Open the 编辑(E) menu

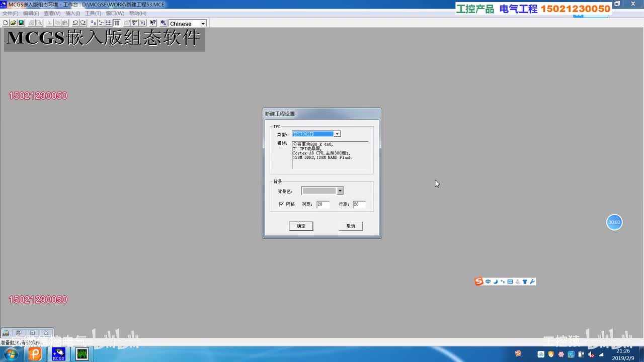31,13
